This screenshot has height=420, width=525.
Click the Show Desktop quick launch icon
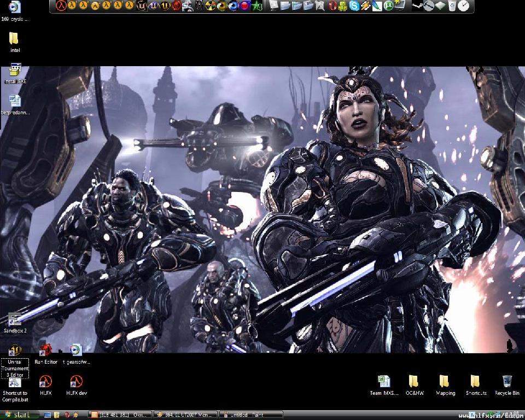click(48, 415)
